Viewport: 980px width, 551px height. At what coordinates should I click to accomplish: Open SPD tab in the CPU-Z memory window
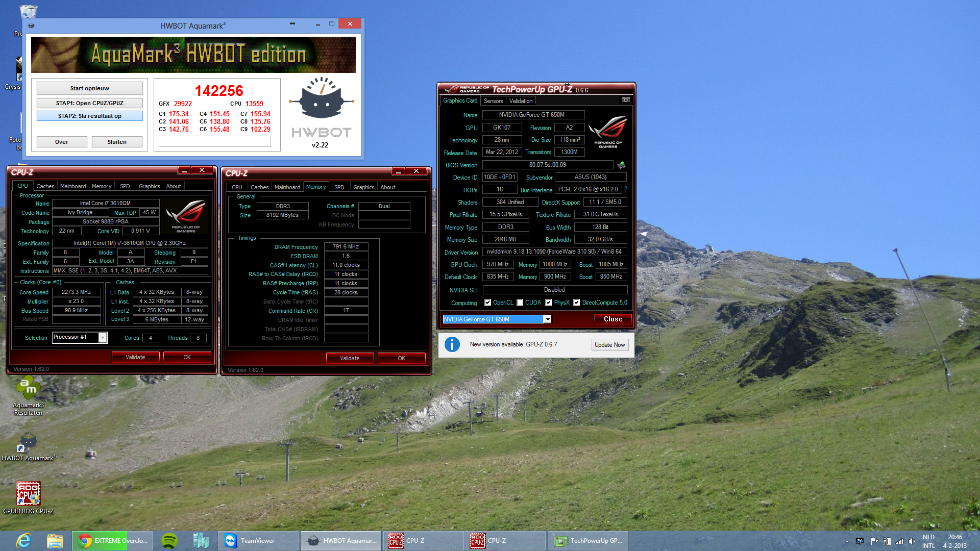coord(339,187)
